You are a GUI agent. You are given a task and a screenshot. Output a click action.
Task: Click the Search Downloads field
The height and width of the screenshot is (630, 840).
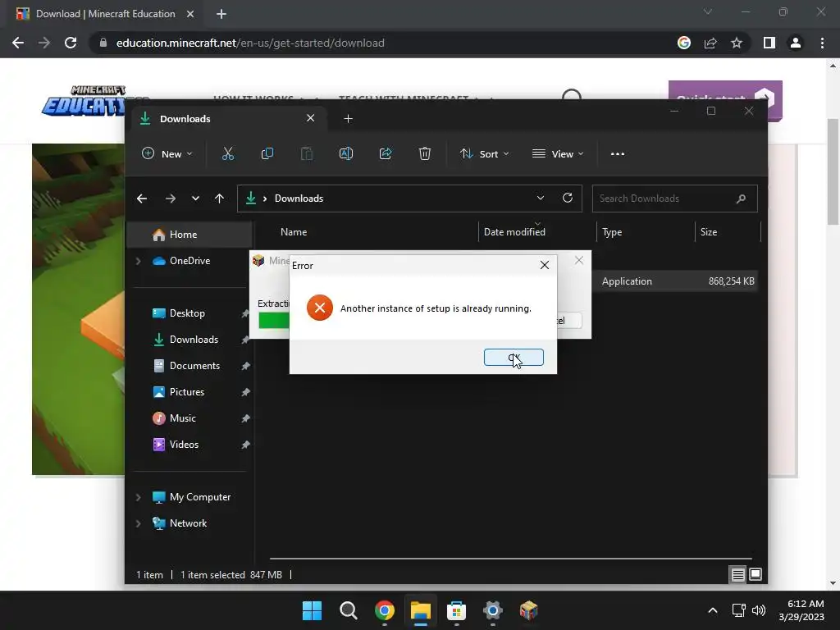[x=674, y=199]
